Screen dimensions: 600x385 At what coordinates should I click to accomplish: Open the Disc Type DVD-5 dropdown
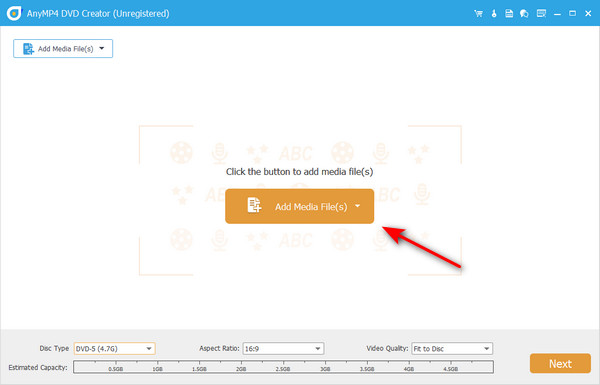[114, 349]
